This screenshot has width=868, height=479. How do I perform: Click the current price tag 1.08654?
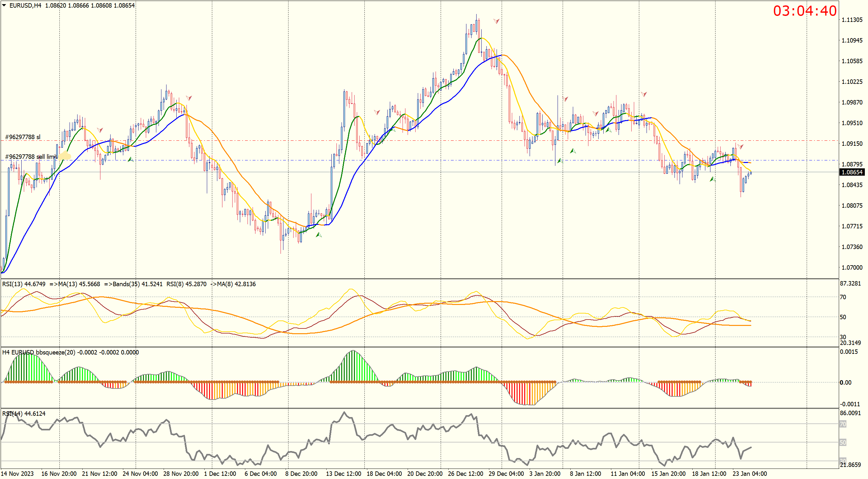[x=851, y=172]
